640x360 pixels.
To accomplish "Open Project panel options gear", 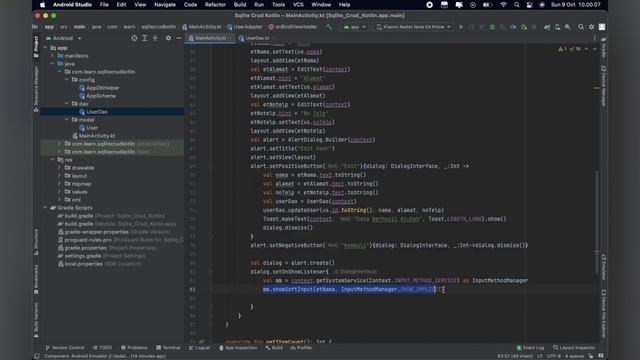I will pos(168,38).
